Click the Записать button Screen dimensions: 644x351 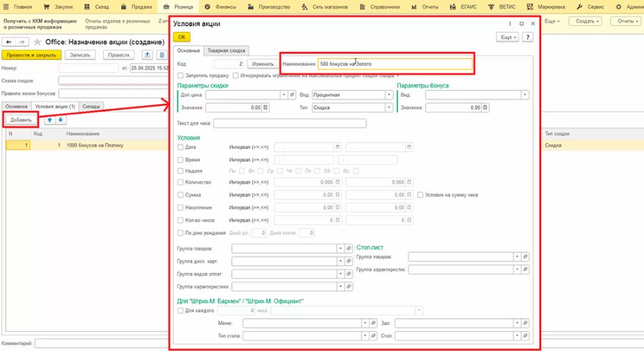(80, 55)
